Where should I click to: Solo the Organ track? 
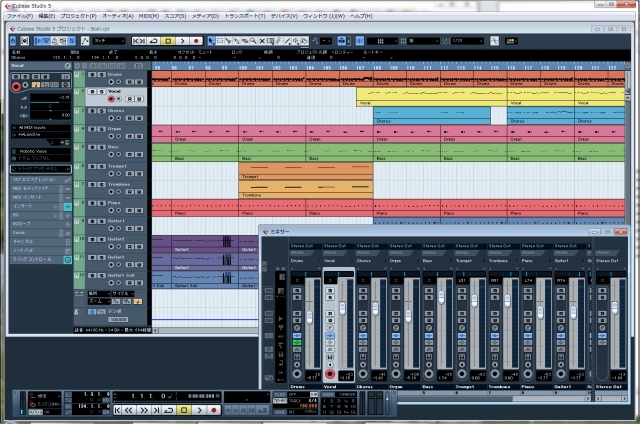pyautogui.click(x=102, y=129)
